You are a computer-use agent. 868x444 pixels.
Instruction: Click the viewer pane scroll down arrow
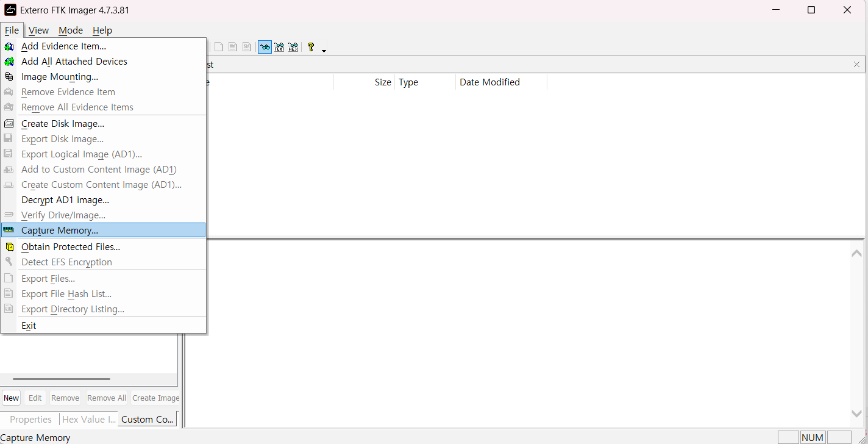[x=856, y=414]
